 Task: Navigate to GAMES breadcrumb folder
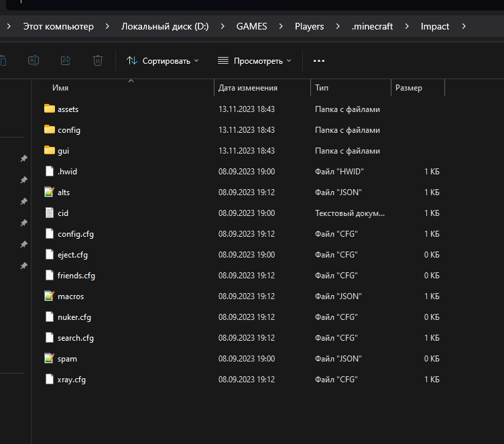pos(252,26)
